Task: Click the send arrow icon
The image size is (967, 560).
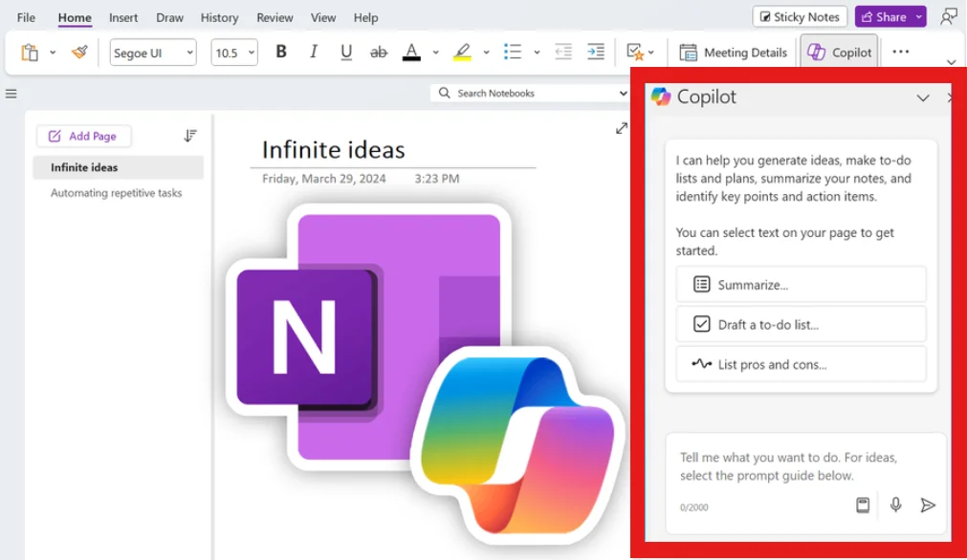Action: [x=928, y=506]
